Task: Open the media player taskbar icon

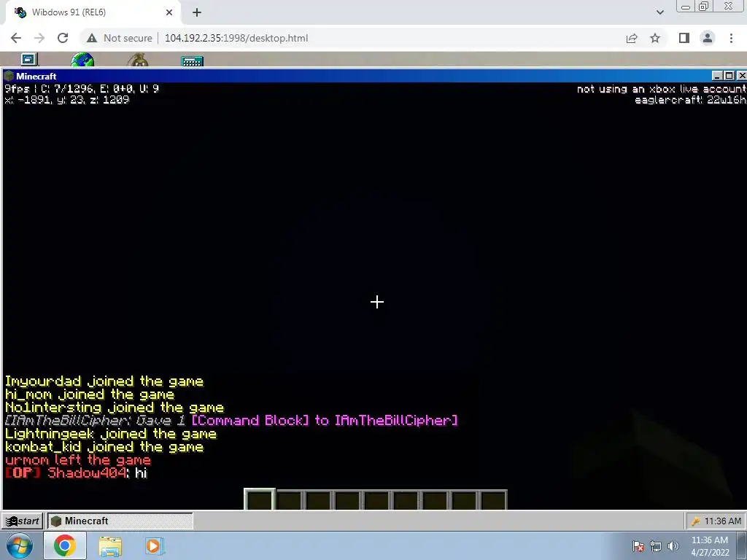Action: pyautogui.click(x=153, y=545)
